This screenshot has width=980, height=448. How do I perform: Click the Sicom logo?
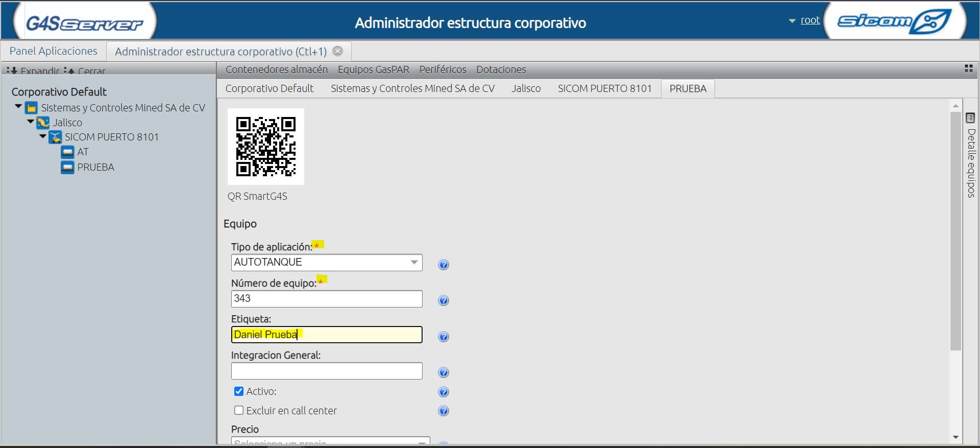(x=894, y=21)
